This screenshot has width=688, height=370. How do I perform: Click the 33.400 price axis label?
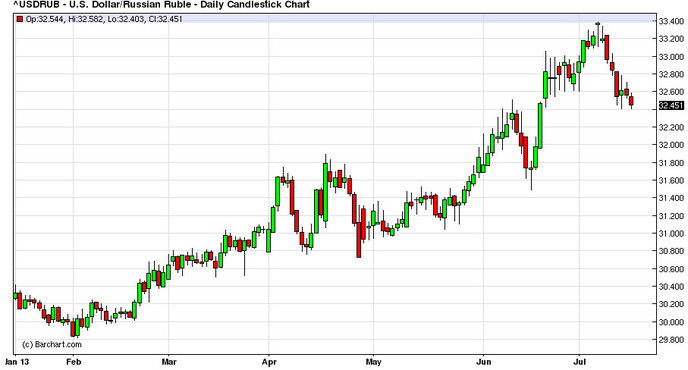click(x=671, y=21)
